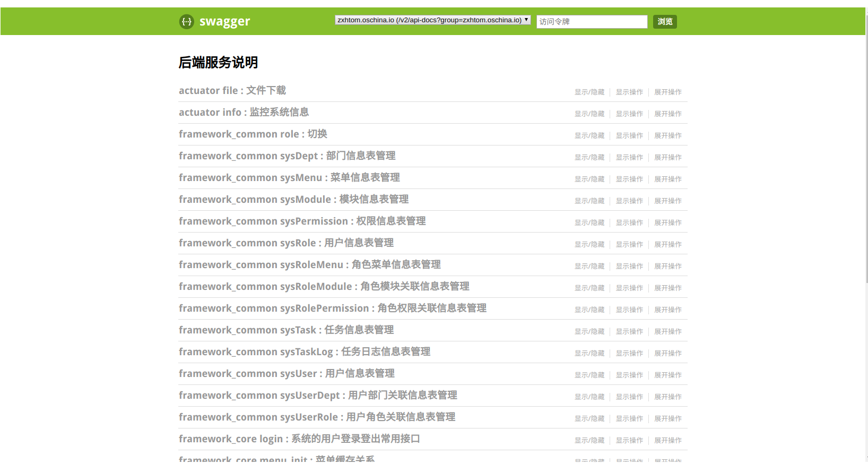Open framework_core login section heading

(299, 439)
